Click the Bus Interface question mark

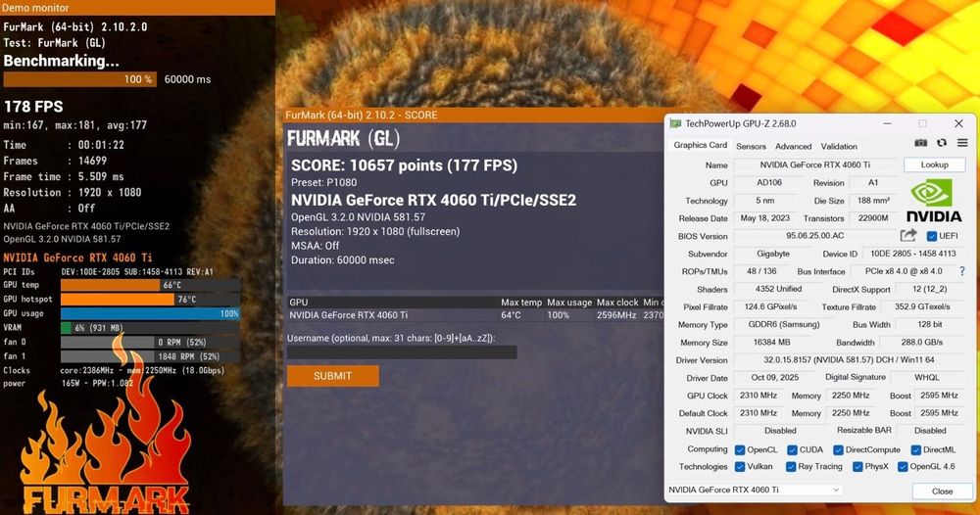pyautogui.click(x=962, y=271)
